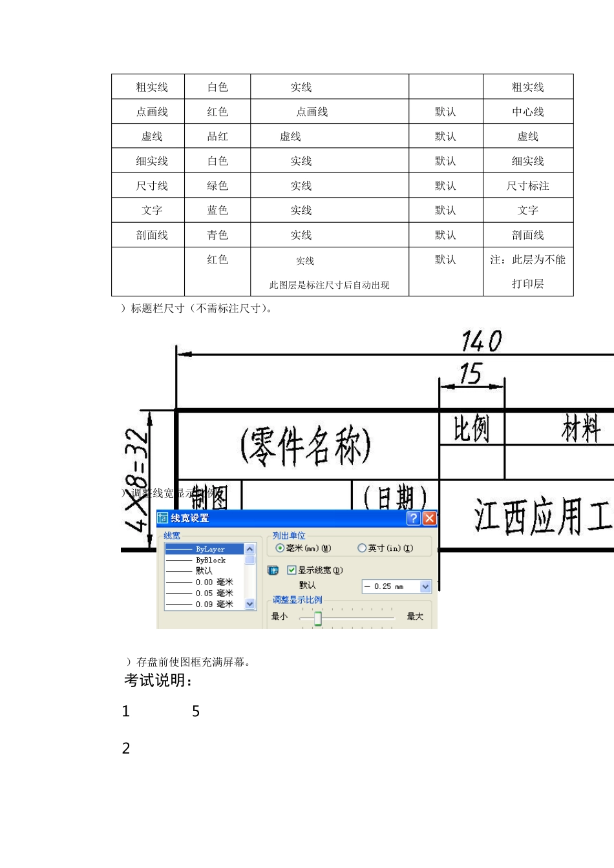Viewport: 614px width, 868px height.
Task: Click the 品红 color cell in the table
Action: 217,136
